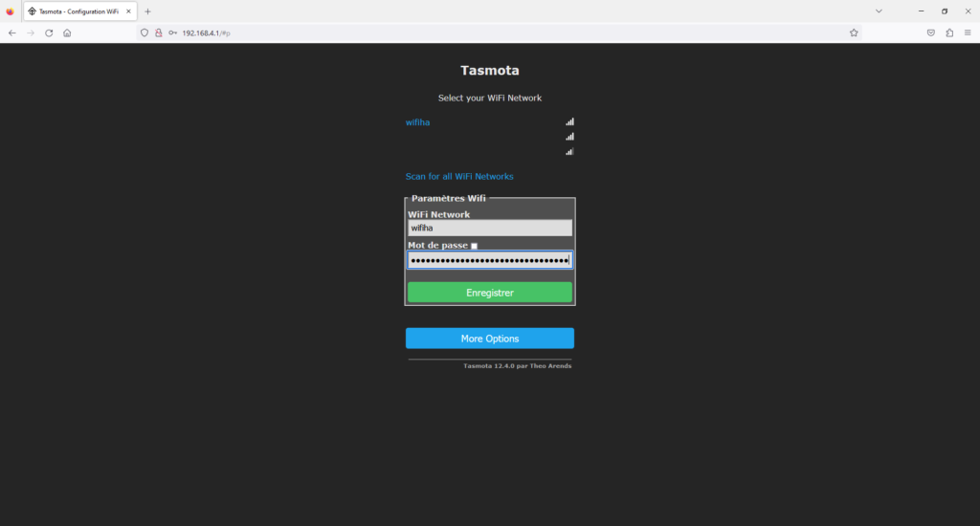980x526 pixels.
Task: Toggle the Mot de passe show checkbox
Action: 474,246
